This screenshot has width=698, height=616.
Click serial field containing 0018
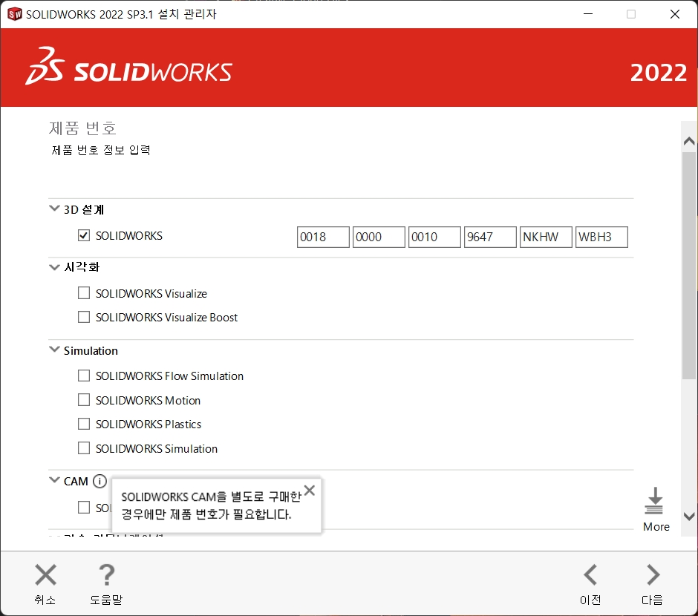coord(323,237)
